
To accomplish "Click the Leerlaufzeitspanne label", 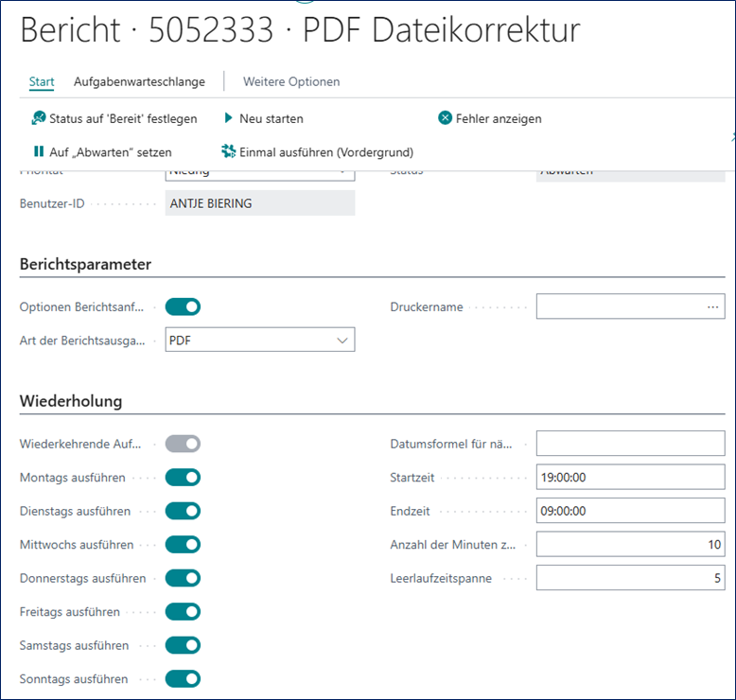I will pyautogui.click(x=441, y=578).
